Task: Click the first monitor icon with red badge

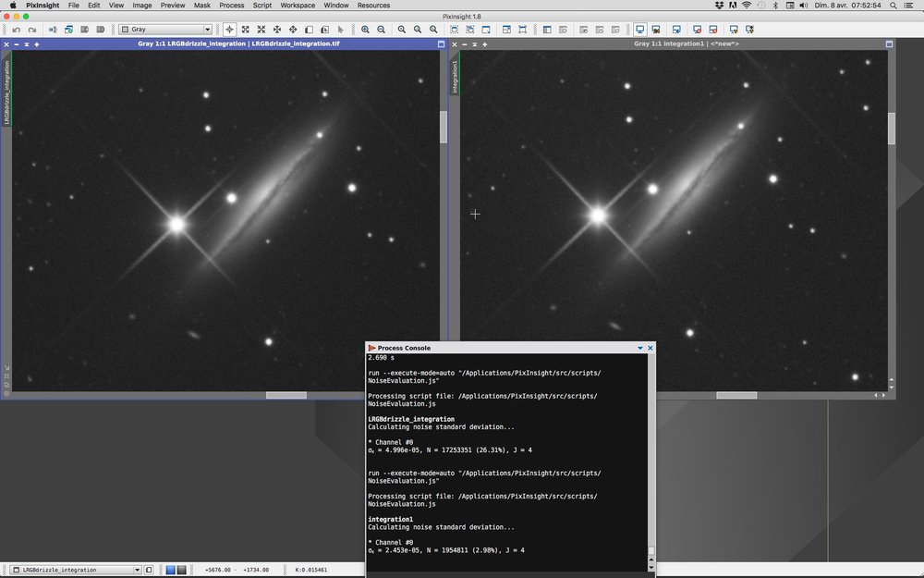Action: pyautogui.click(x=697, y=30)
